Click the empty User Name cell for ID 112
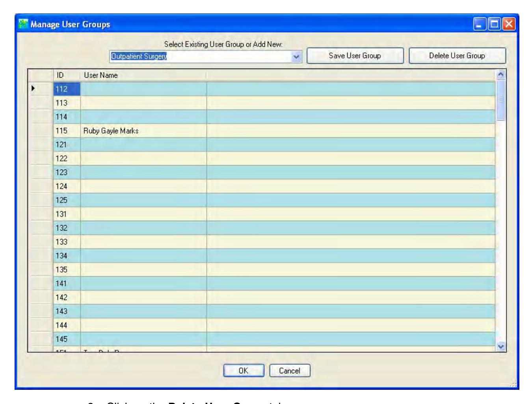Image resolution: width=532 pixels, height=404 pixels. 143,89
